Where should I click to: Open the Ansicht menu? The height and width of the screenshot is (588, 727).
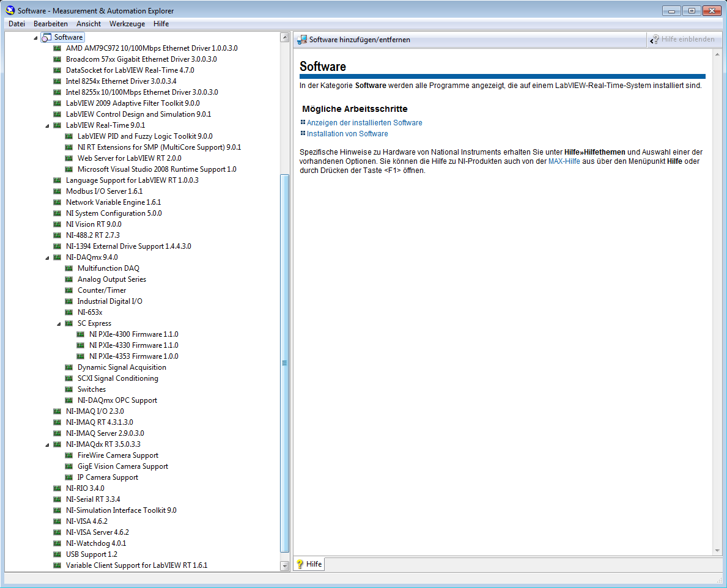[x=89, y=24]
